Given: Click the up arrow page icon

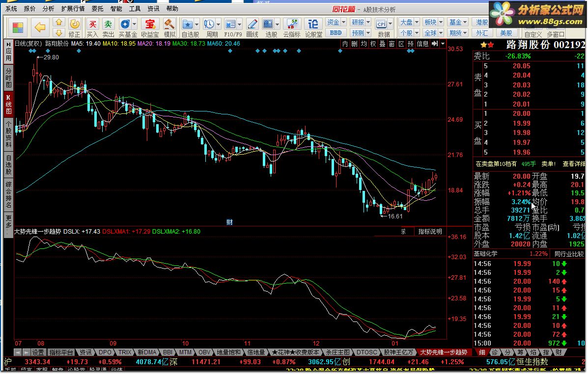Looking at the screenshot, I should pyautogui.click(x=59, y=23).
